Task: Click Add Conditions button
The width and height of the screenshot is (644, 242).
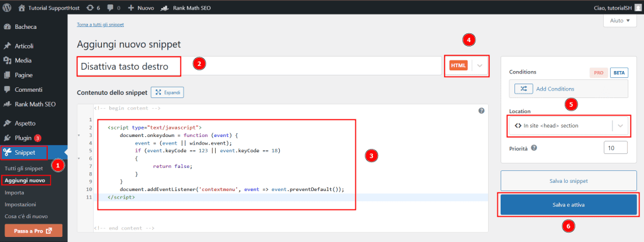Action: [569, 89]
